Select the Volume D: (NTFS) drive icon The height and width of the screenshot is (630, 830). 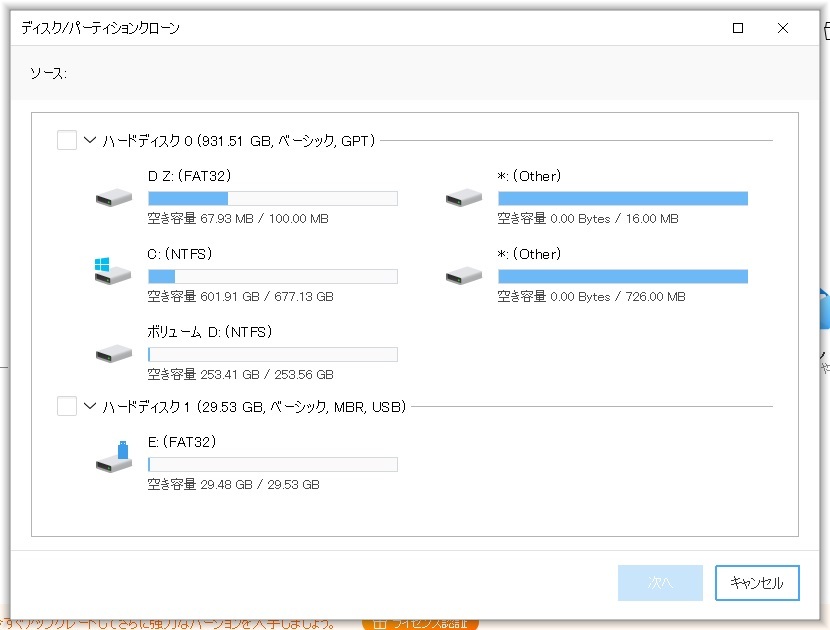tap(114, 354)
